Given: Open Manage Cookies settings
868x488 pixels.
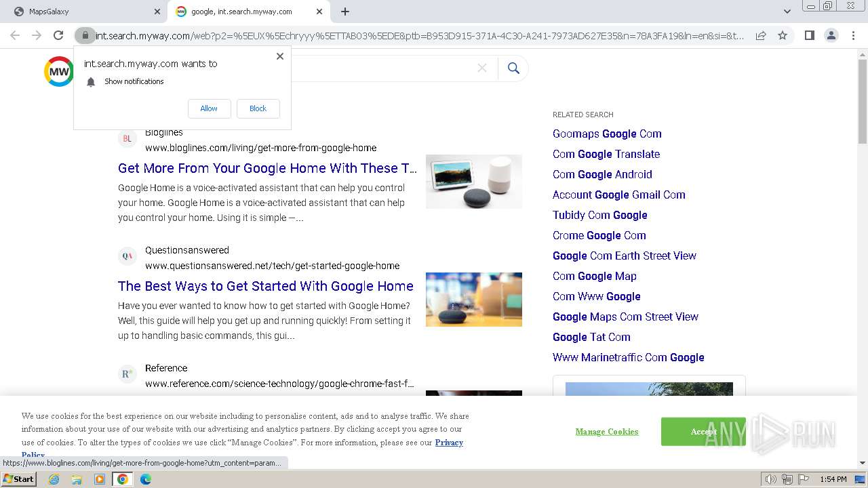Looking at the screenshot, I should 607,432.
